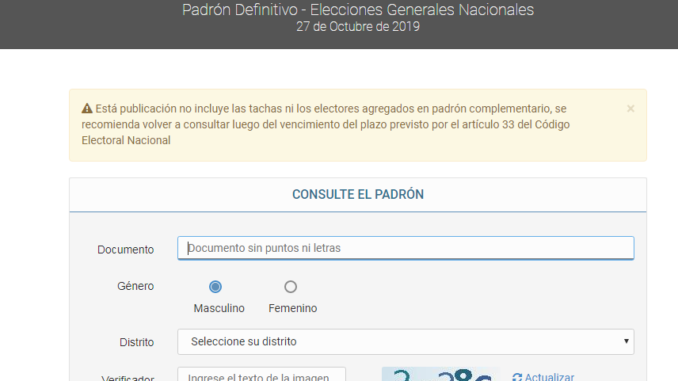Click the Género label
This screenshot has height=381, width=678.
click(x=135, y=286)
